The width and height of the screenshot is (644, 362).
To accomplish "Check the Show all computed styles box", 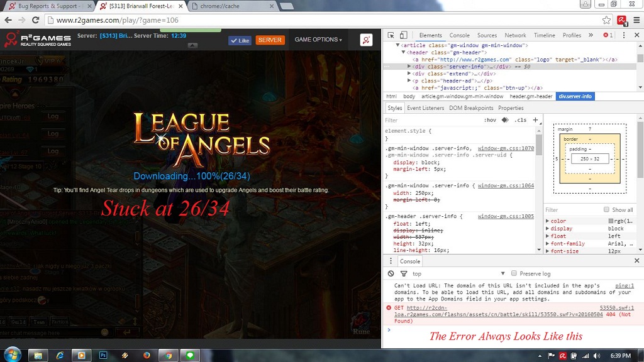I will coord(606,210).
